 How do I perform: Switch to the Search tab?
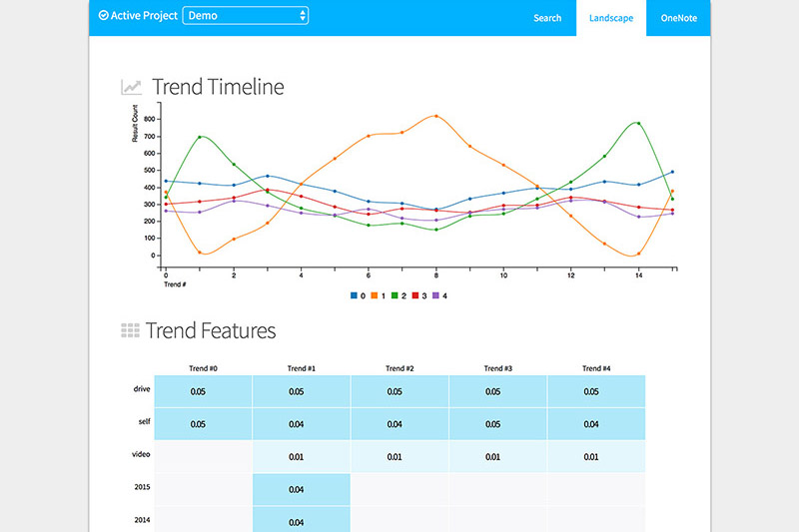[x=547, y=18]
